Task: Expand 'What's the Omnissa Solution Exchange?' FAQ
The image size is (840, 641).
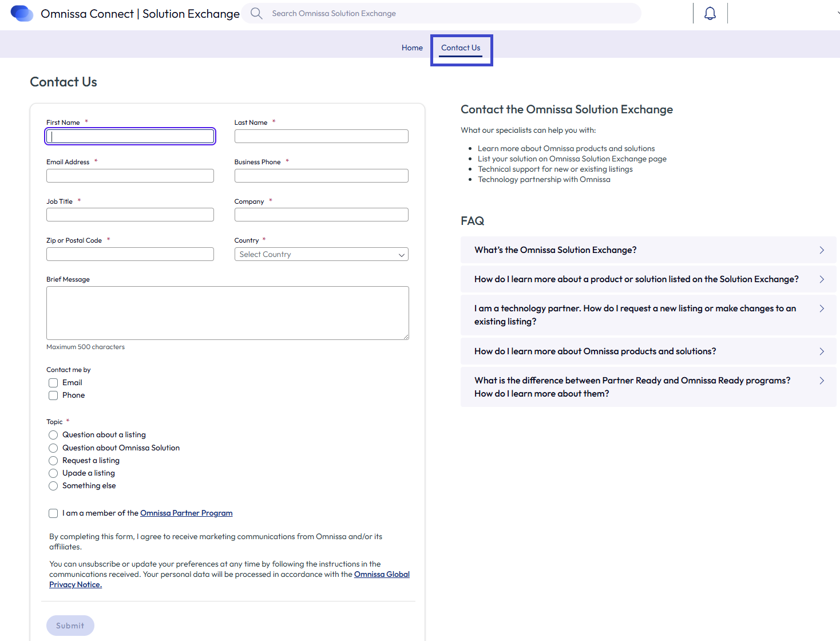Action: (648, 250)
